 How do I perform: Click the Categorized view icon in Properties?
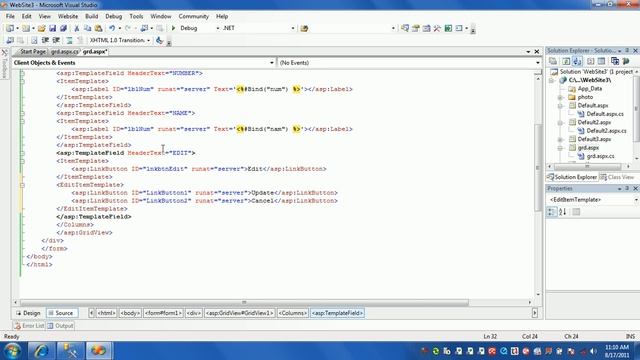[x=551, y=212]
